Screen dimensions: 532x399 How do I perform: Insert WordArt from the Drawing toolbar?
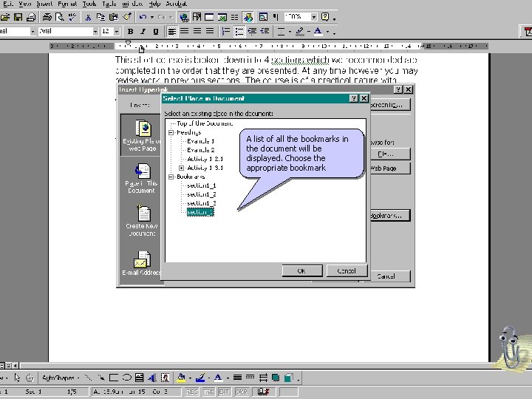click(x=152, y=378)
